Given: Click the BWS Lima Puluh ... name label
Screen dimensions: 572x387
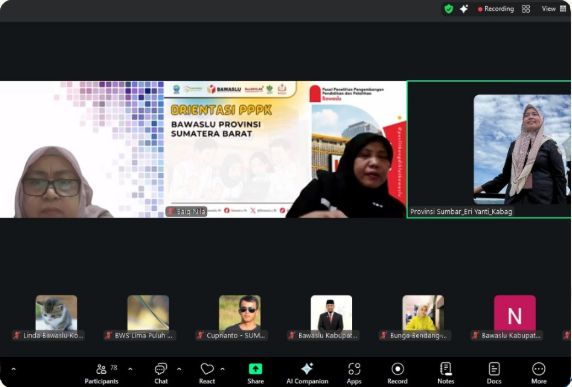Looking at the screenshot, I should [x=143, y=336].
